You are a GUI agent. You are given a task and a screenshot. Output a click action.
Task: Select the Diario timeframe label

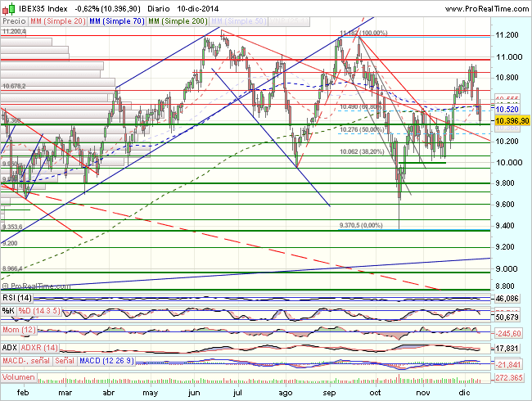tap(159, 9)
